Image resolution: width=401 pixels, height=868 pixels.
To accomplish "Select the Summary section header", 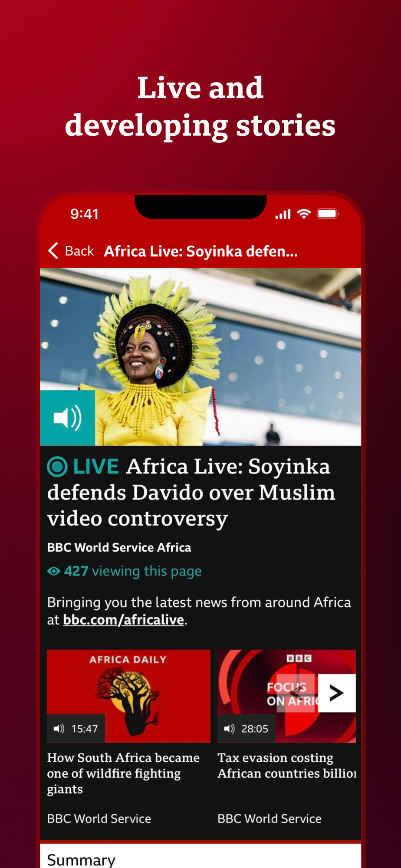I will coord(81,859).
